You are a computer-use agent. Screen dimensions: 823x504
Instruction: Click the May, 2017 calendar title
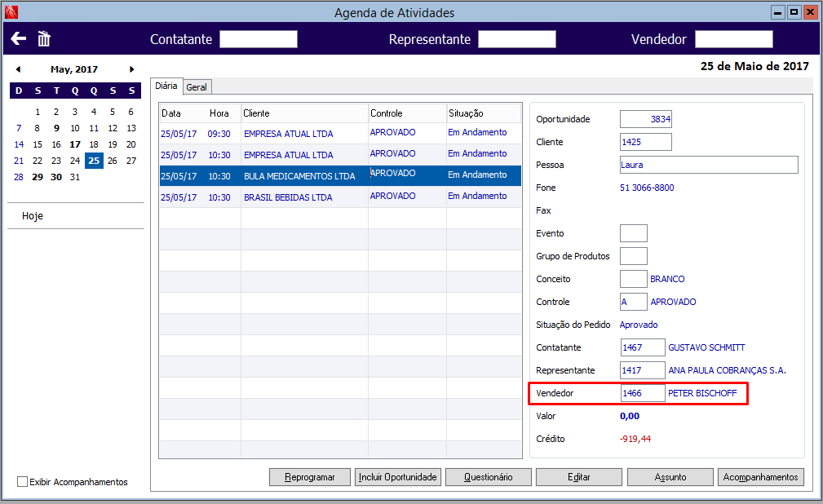74,69
